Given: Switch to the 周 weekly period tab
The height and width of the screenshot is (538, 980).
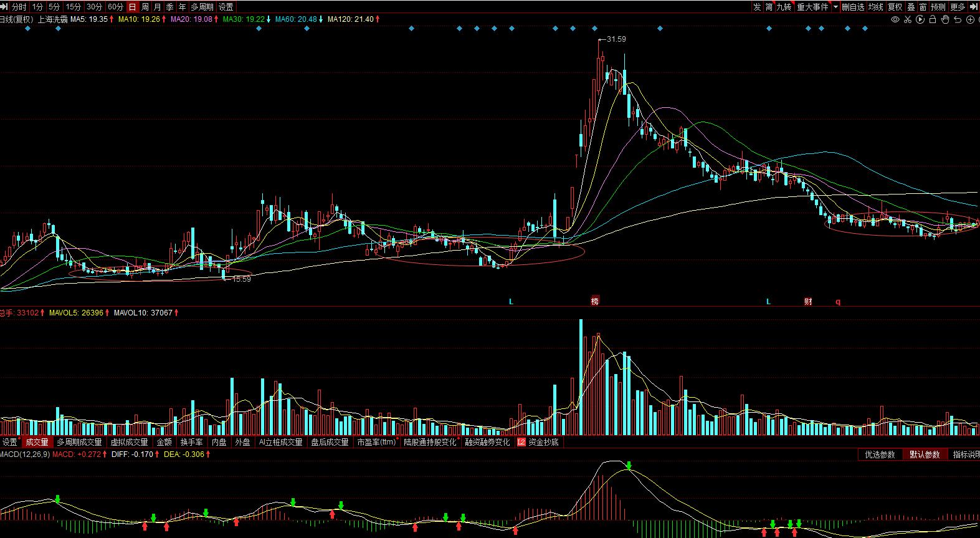Looking at the screenshot, I should point(145,7).
